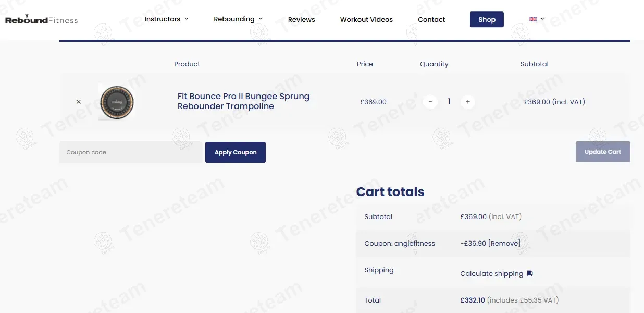Increase quantity with plus button

[x=467, y=102]
